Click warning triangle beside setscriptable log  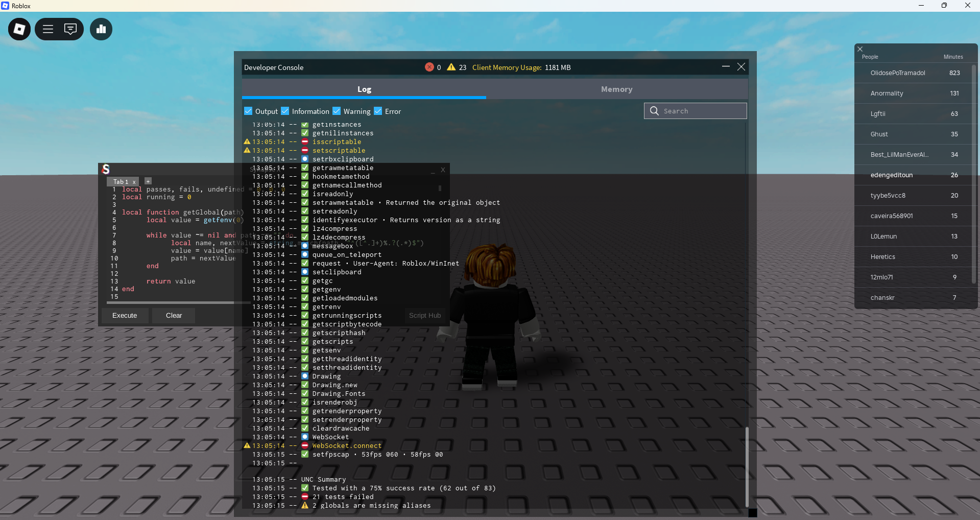[247, 150]
